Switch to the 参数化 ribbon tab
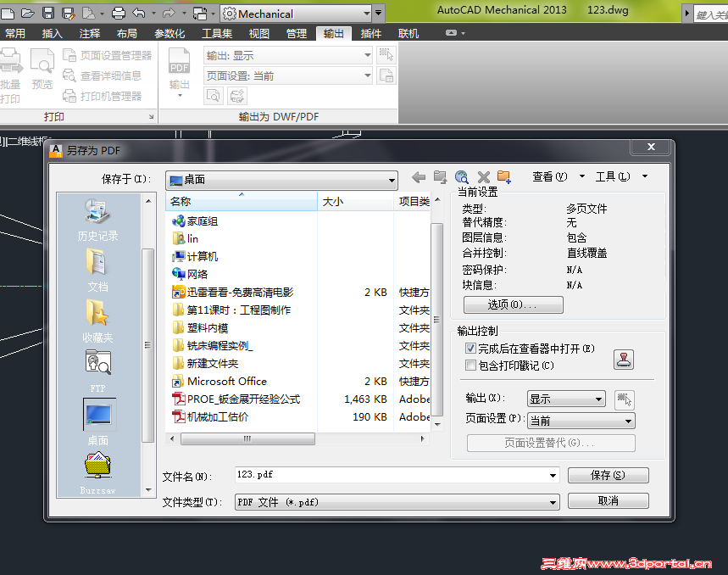Viewport: 728px width, 575px height. point(169,33)
